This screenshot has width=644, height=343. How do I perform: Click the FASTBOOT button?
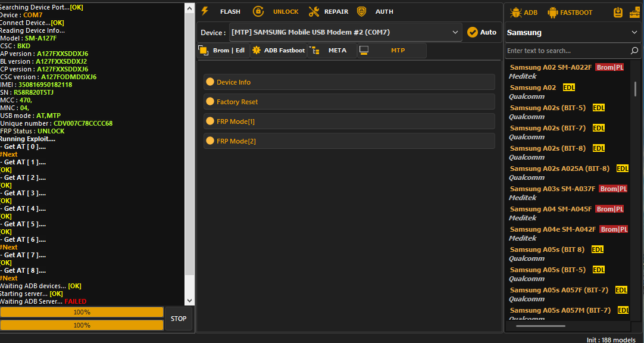tap(570, 13)
